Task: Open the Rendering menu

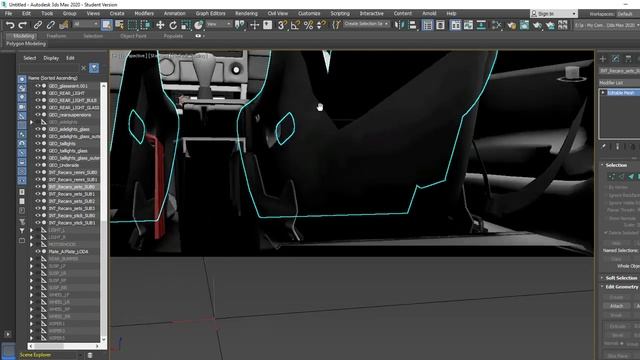Action: (246, 13)
